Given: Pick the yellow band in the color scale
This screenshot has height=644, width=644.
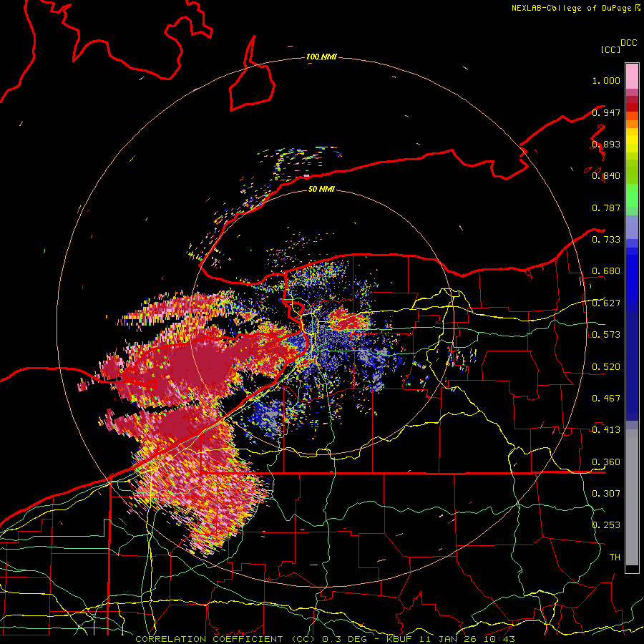Looking at the screenshot, I should click(x=632, y=140).
